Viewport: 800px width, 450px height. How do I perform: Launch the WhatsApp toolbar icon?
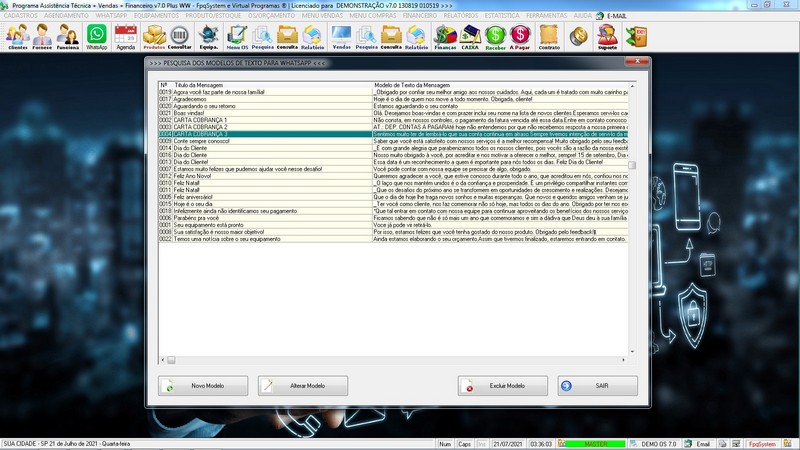[96, 37]
